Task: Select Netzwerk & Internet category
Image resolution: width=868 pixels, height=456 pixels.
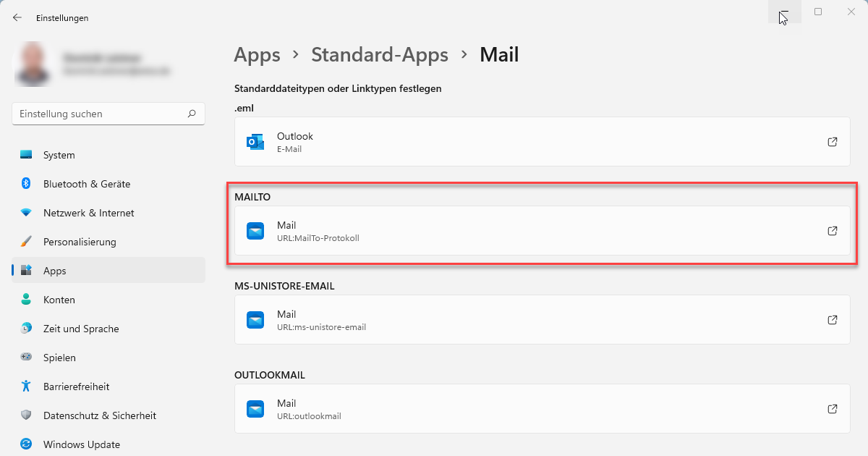Action: pyautogui.click(x=88, y=213)
